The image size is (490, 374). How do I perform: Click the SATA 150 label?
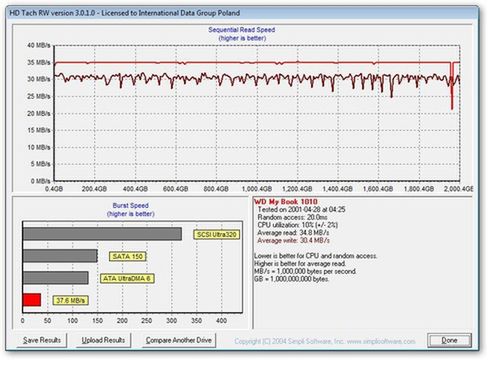[128, 256]
